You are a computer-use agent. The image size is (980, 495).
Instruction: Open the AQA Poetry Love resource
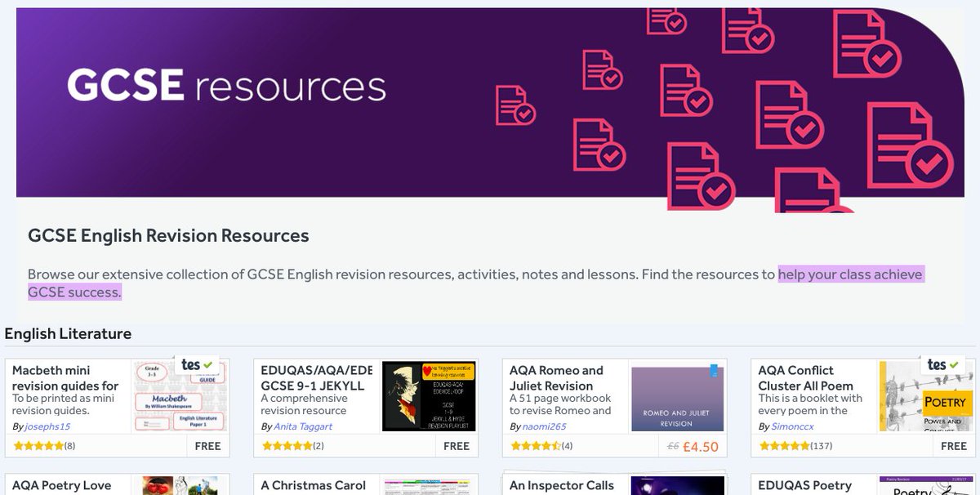[61, 485]
